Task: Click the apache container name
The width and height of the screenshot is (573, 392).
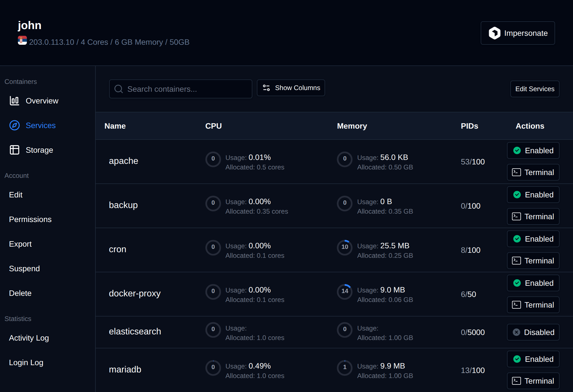Action: pos(123,161)
